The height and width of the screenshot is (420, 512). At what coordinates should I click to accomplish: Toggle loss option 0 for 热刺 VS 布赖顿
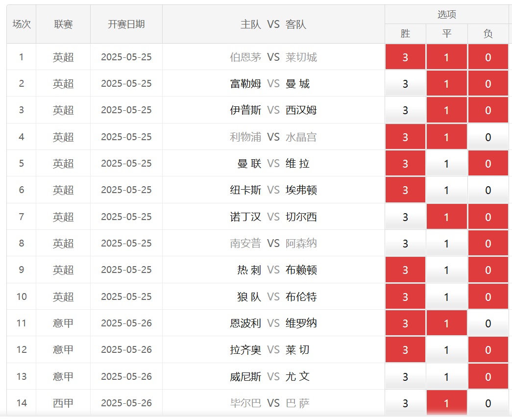click(488, 270)
